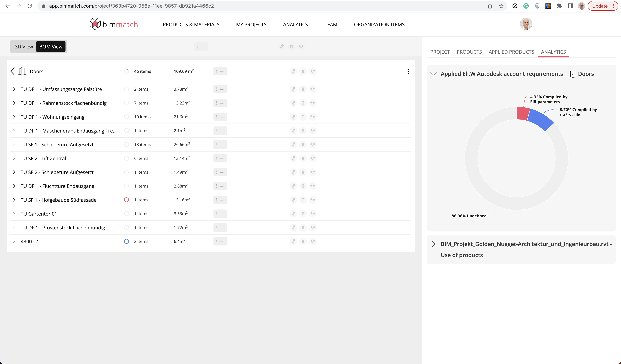Click the bimmatch logo

[114, 24]
